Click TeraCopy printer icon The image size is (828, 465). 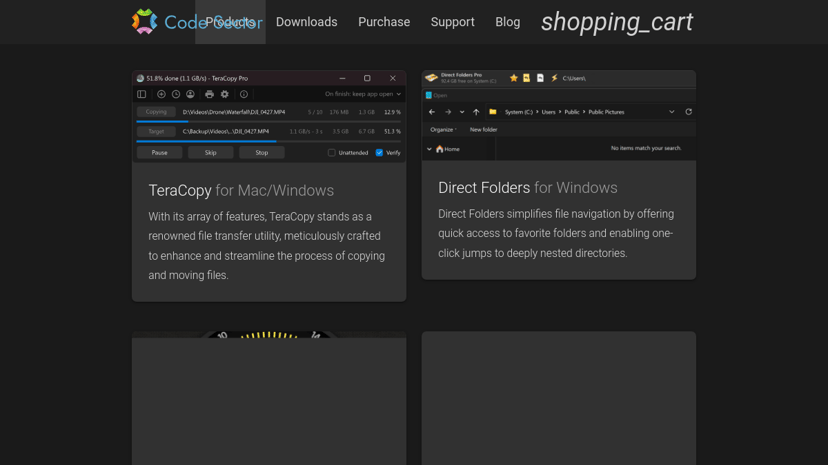pos(210,94)
